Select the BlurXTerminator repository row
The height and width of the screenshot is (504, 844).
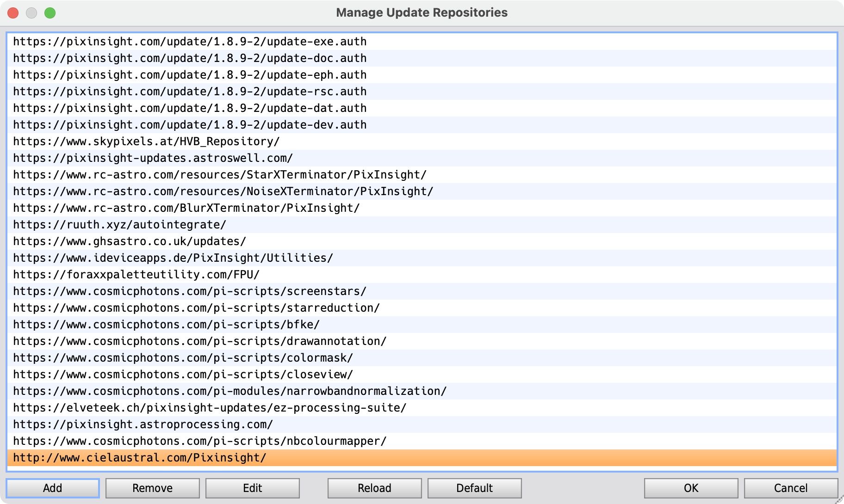[422, 208]
